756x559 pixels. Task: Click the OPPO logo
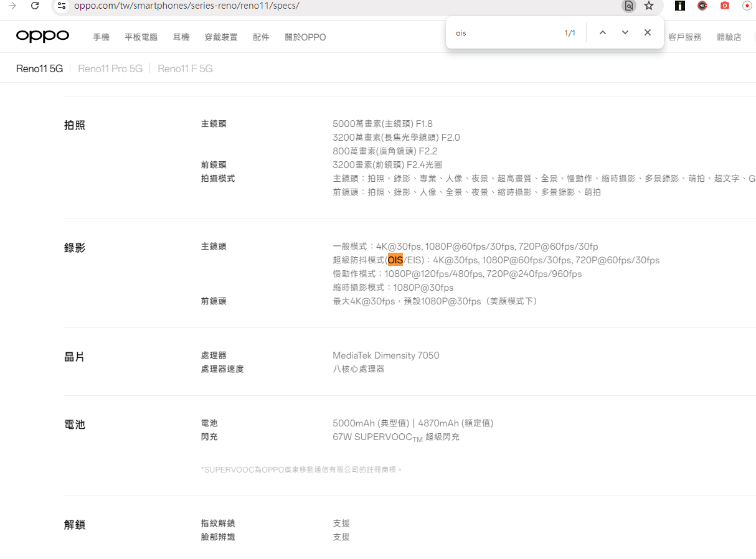click(x=42, y=36)
